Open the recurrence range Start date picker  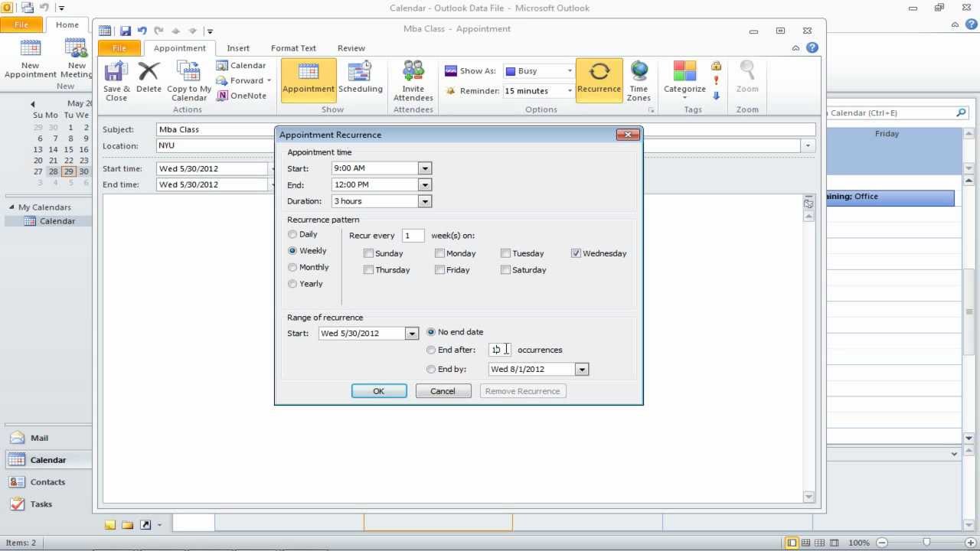pos(412,334)
